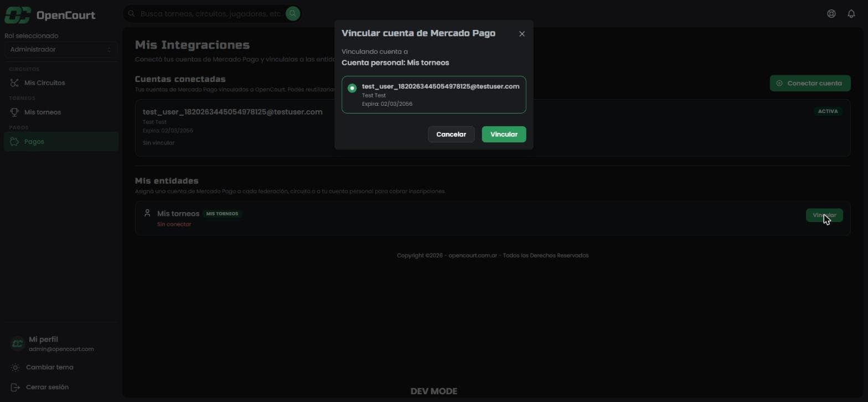Click the Rol seleccionado label
The height and width of the screenshot is (402, 868).
point(32,36)
